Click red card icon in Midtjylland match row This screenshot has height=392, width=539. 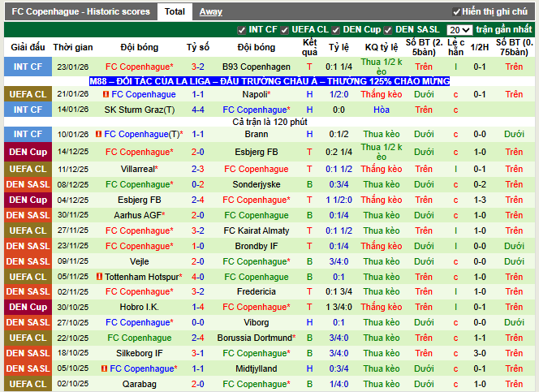point(104,368)
